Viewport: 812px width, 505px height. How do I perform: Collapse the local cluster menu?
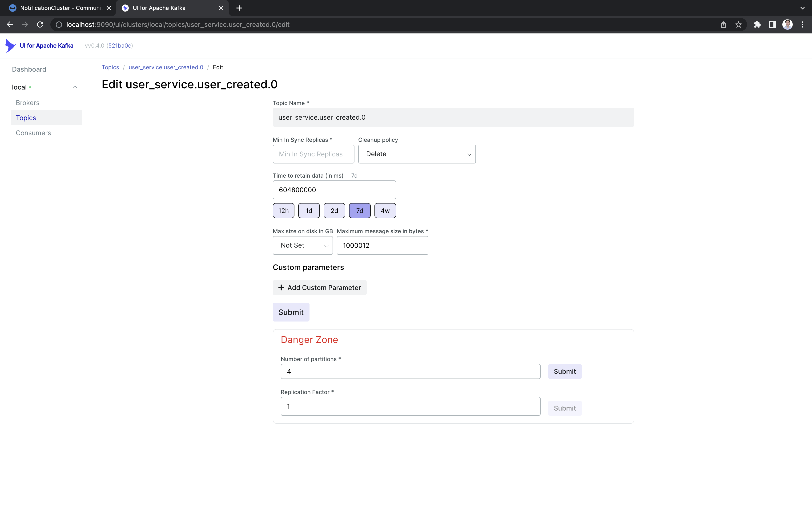click(75, 87)
